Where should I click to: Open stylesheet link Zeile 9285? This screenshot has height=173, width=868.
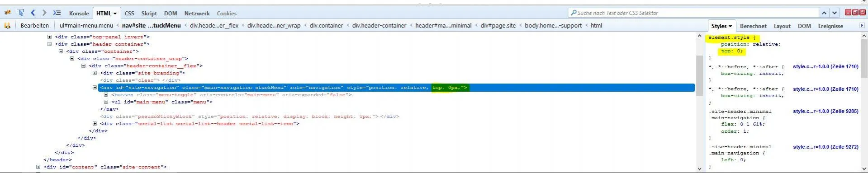(825, 111)
